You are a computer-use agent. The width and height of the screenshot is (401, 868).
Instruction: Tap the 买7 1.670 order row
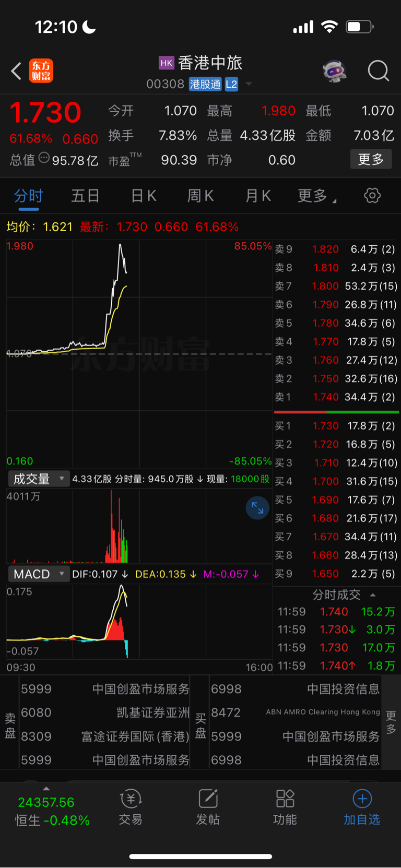point(336,537)
